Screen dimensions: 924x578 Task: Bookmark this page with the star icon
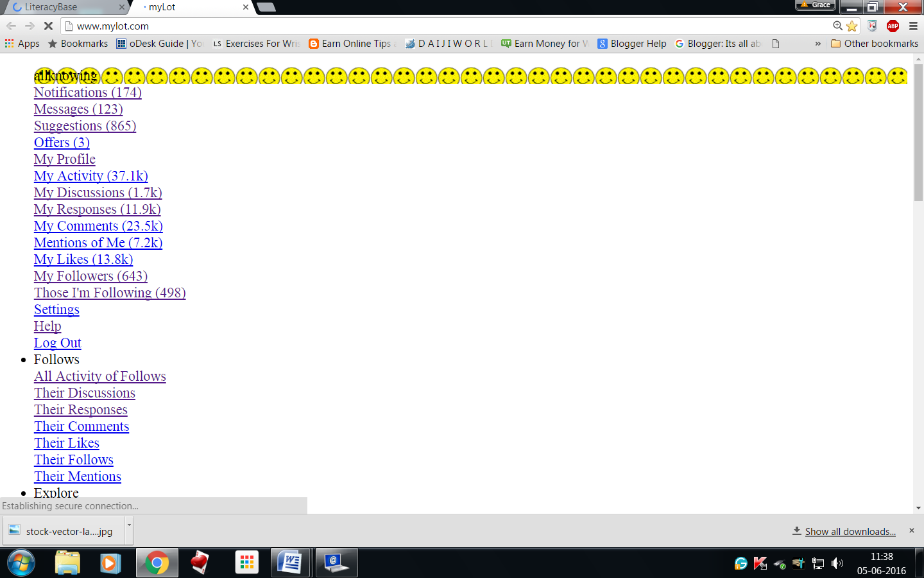coord(852,26)
